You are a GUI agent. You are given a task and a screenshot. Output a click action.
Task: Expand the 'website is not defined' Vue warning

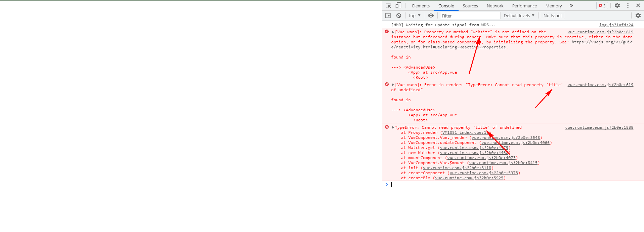(393, 32)
